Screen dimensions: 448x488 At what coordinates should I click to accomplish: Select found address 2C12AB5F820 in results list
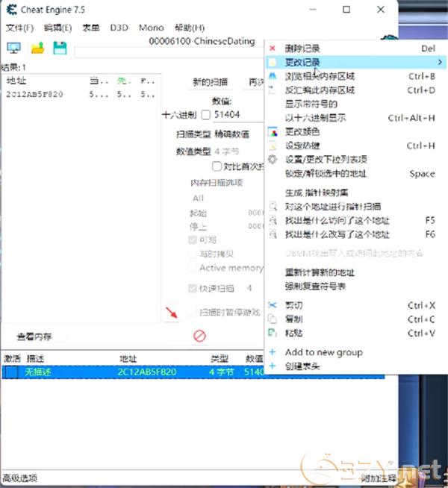pos(34,94)
